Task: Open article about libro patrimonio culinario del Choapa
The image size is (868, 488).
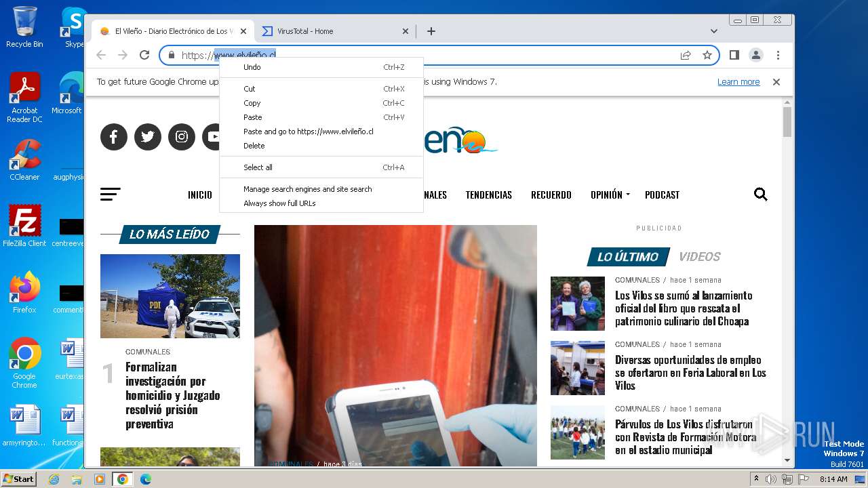Action: point(684,308)
